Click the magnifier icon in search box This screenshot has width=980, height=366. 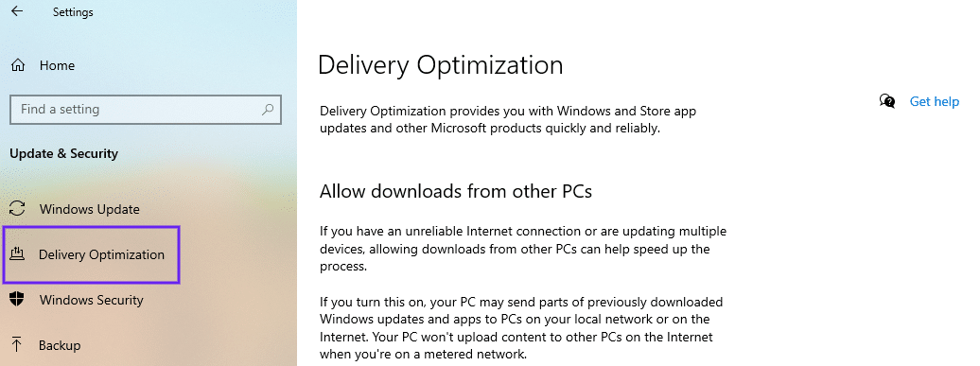[x=268, y=110]
